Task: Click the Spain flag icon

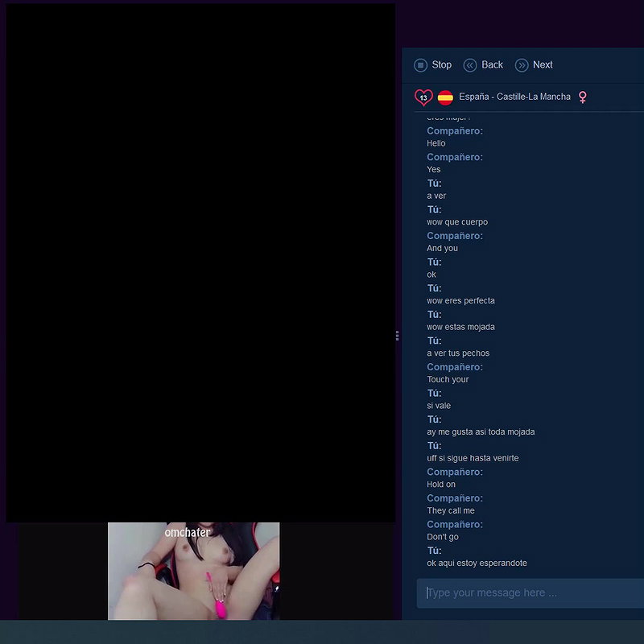Action: [x=444, y=96]
